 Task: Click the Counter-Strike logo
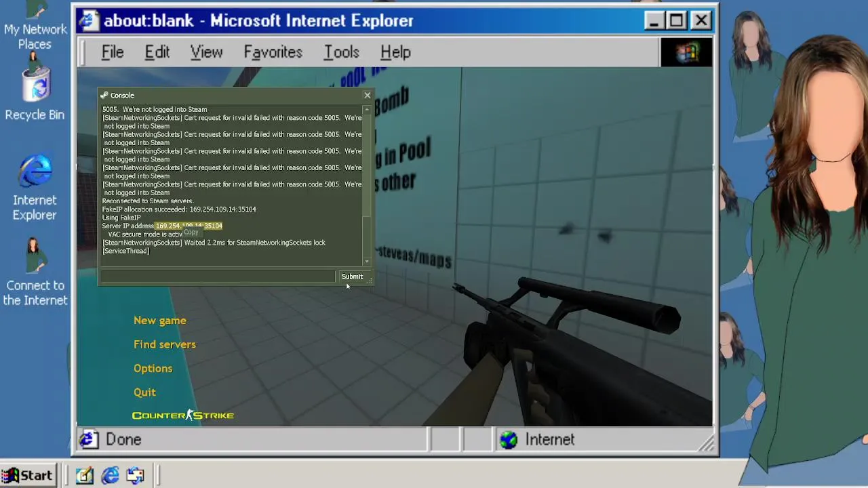click(x=183, y=415)
